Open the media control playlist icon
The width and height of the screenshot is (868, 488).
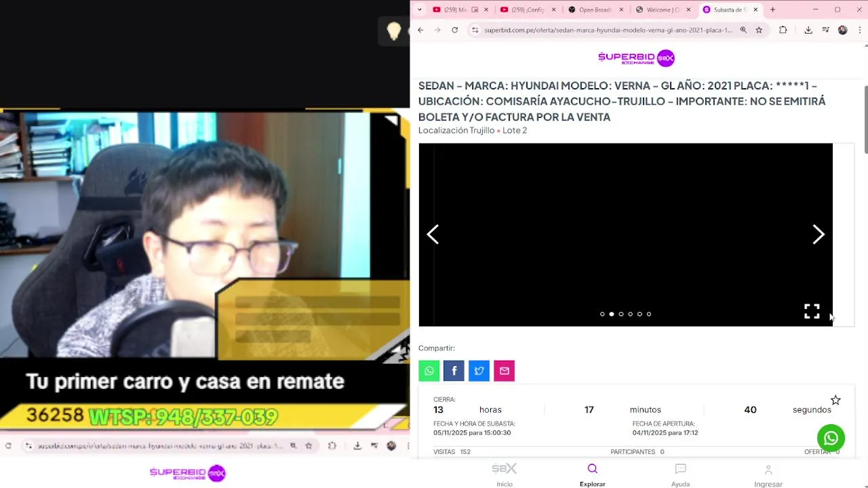coord(825,30)
